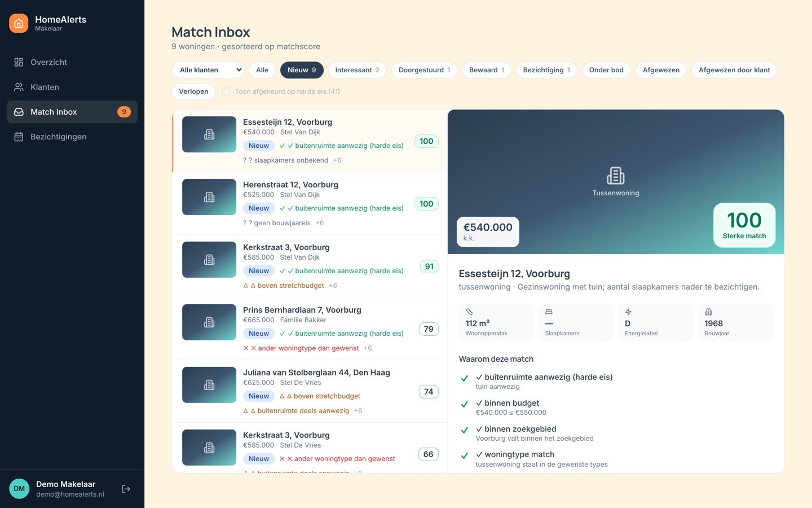Click the '+6' after 'slaapkamers onbekend'
This screenshot has height=508, width=812.
pos(337,160)
